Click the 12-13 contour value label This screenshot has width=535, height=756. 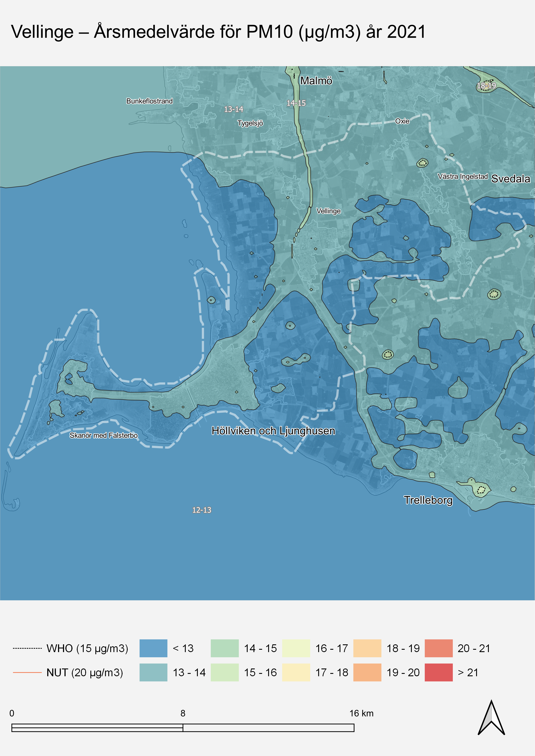202,510
